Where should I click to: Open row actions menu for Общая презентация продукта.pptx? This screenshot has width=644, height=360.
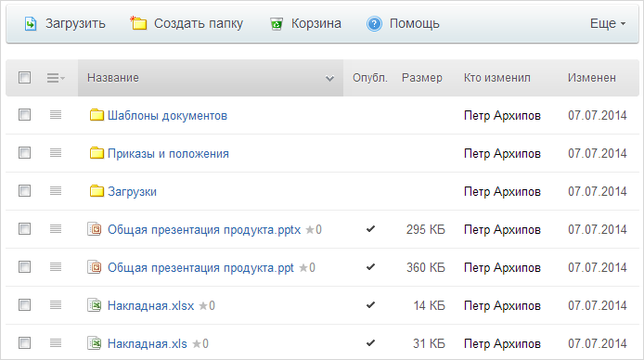click(56, 228)
